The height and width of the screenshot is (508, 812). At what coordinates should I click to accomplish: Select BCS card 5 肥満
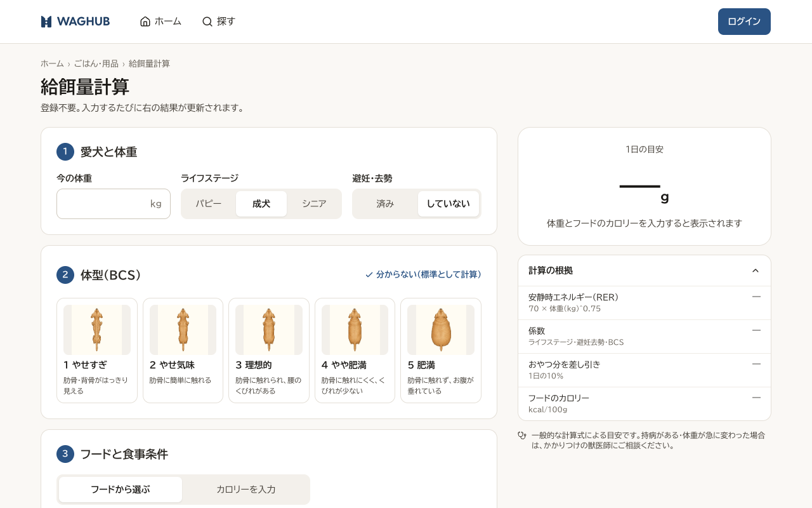pos(441,351)
